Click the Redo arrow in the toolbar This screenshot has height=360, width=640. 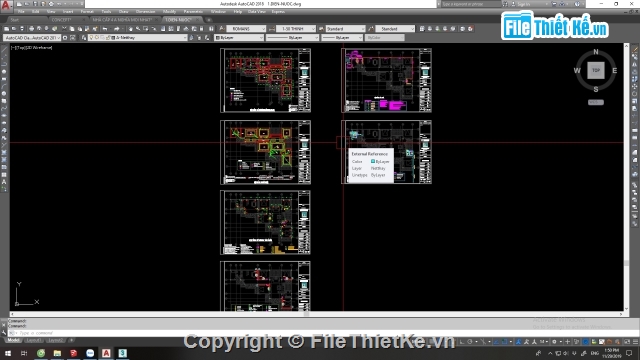117,29
